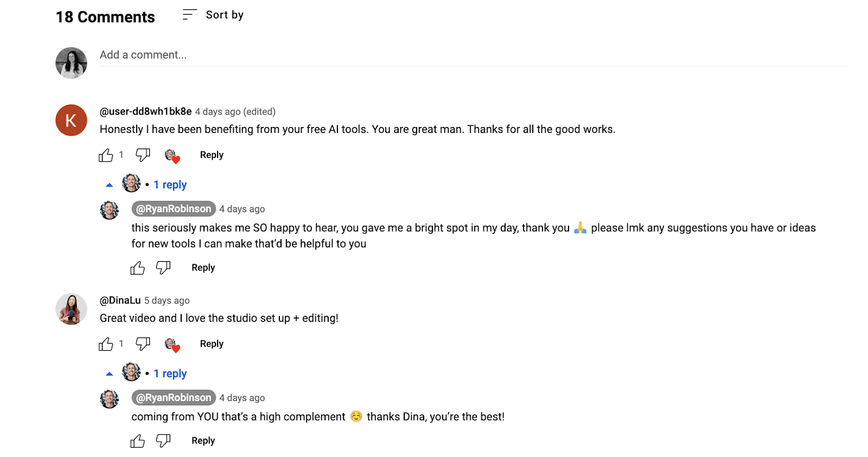Collapse the first comment's reply thread
This screenshot has width=868, height=457.
click(109, 184)
